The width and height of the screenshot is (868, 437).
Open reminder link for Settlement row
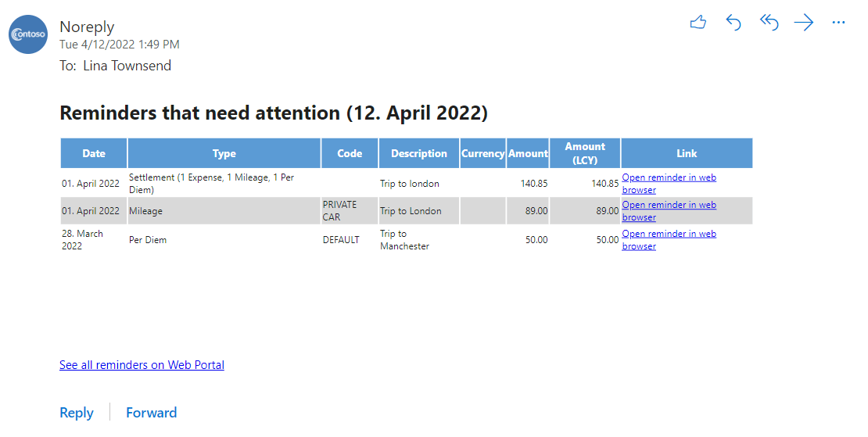coord(669,184)
